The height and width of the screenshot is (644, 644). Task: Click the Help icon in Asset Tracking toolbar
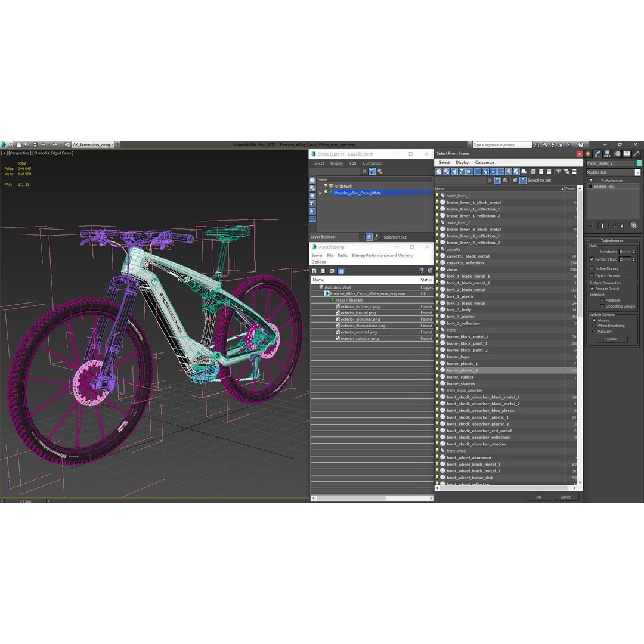point(421,271)
